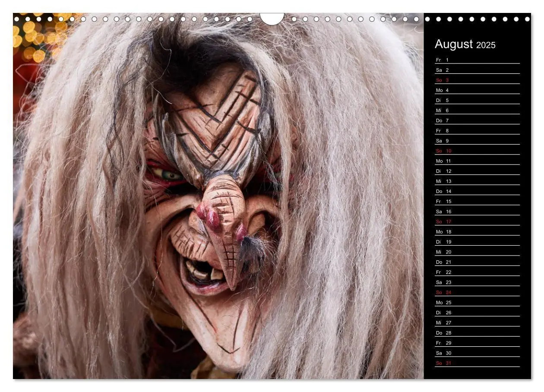
Task: Select the Sunday row 'So 10'
Action: [x=477, y=151]
